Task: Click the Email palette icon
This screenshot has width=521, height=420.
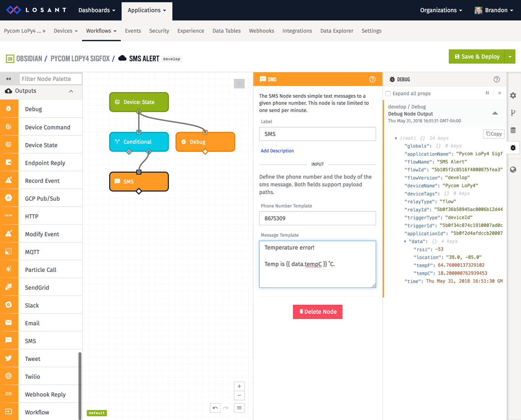Action: point(9,323)
